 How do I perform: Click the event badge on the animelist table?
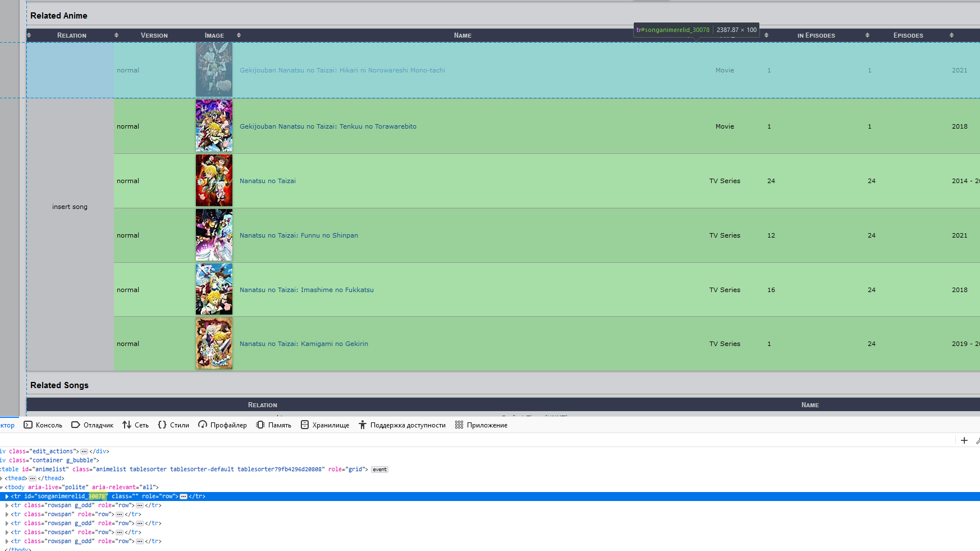click(379, 470)
